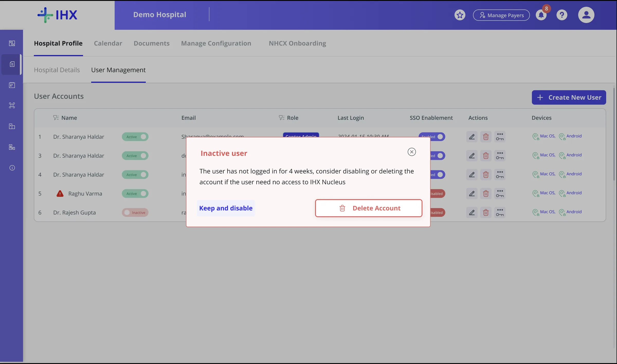Screen dimensions: 617x364
Task: Click Delete Account button
Action: tap(369, 208)
